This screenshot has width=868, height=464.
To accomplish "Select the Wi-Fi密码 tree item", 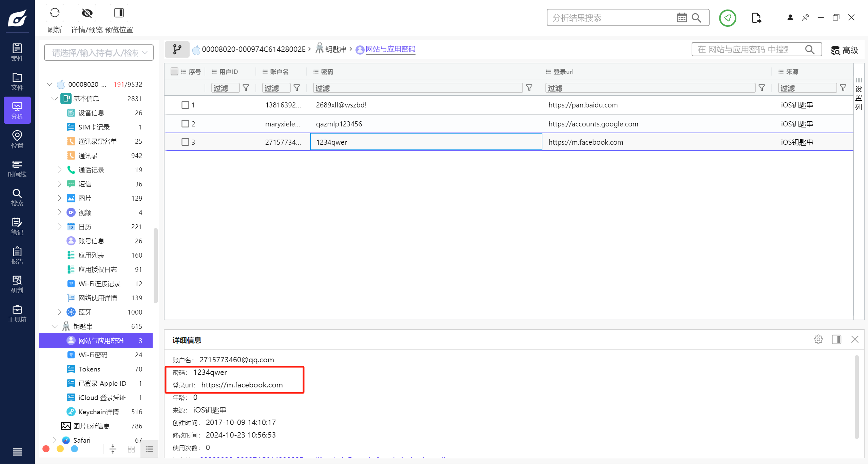I will pyautogui.click(x=93, y=355).
